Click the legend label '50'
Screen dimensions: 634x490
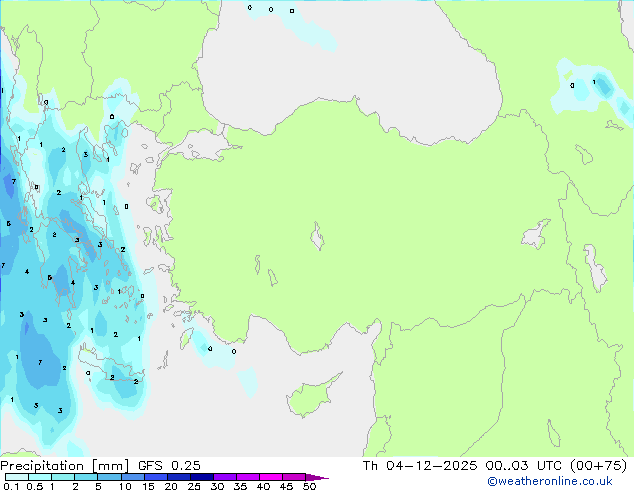click(x=309, y=486)
